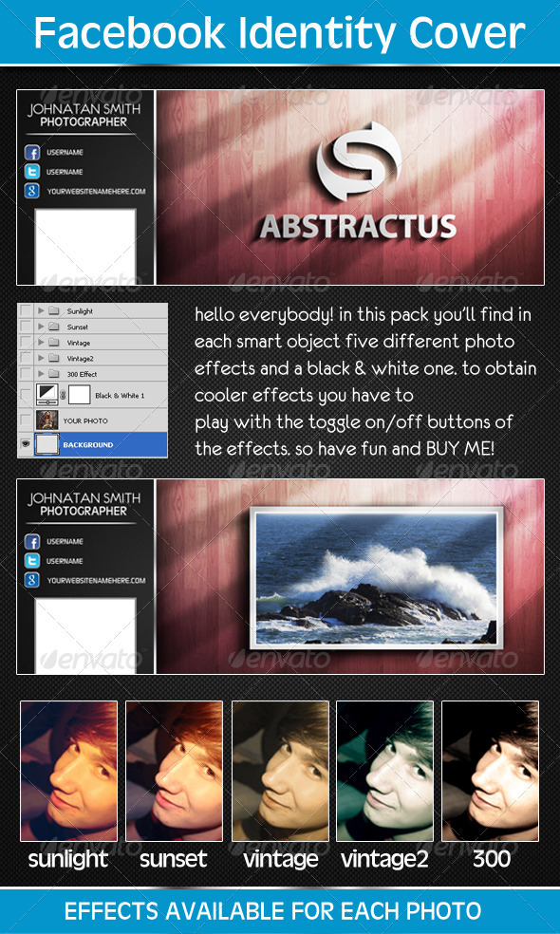
Task: Click the Sunlight group folder icon
Action: click(54, 311)
